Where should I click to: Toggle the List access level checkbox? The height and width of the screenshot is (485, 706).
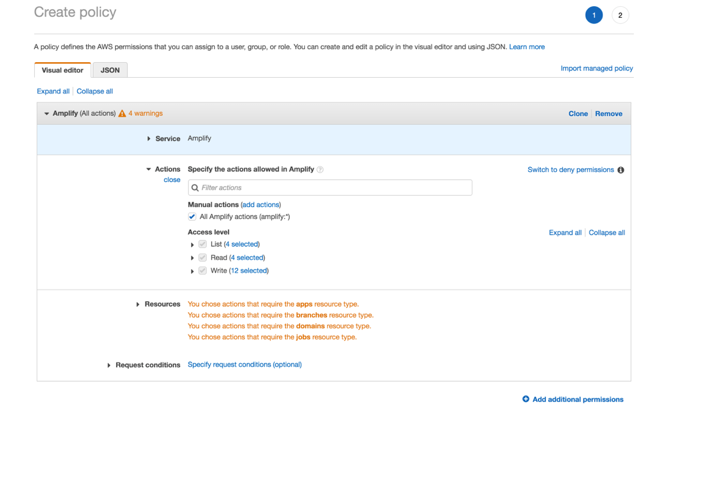[x=203, y=244]
